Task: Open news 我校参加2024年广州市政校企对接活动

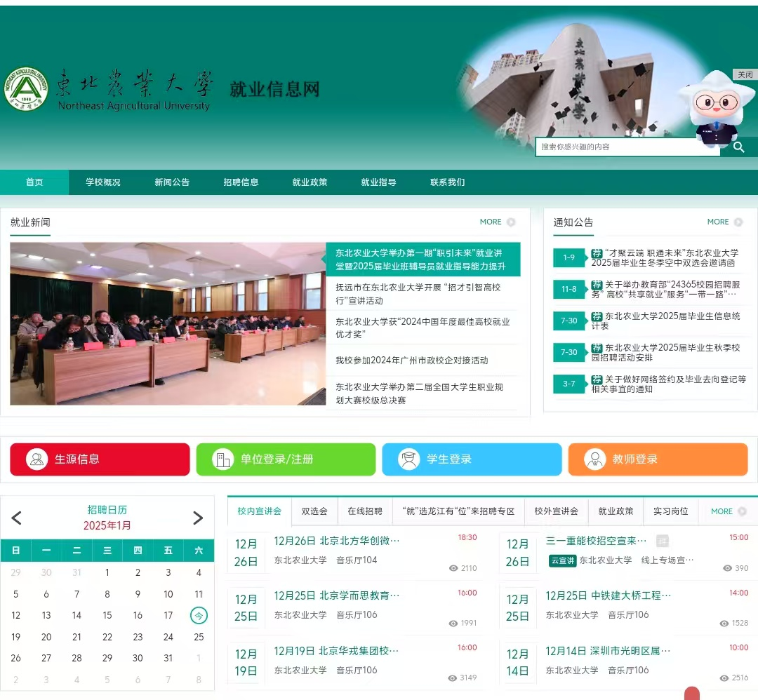Action: [x=411, y=361]
